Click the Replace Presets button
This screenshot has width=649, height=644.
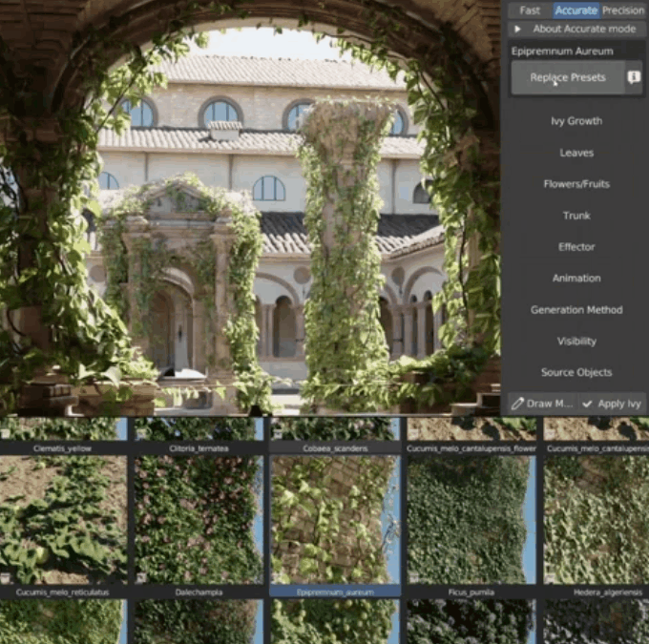tap(568, 77)
